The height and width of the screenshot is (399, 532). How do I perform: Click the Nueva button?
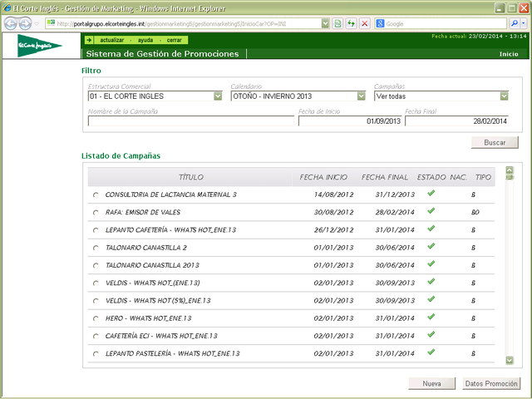pyautogui.click(x=431, y=383)
